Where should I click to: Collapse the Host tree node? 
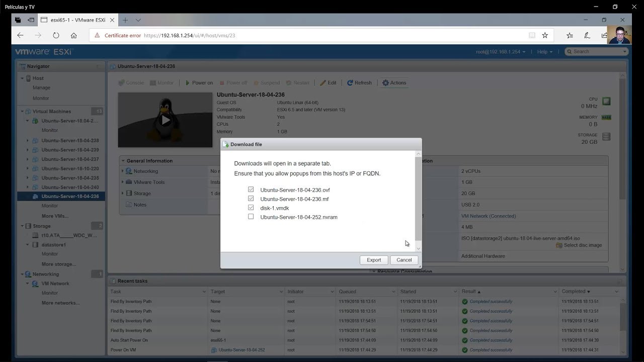point(22,78)
